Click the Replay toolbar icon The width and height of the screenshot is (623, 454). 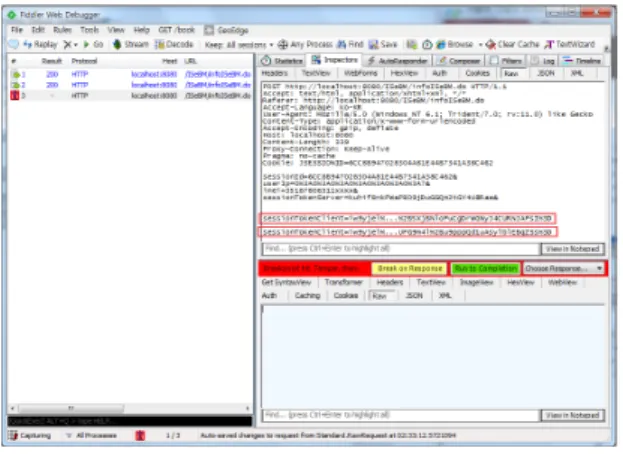[27, 44]
